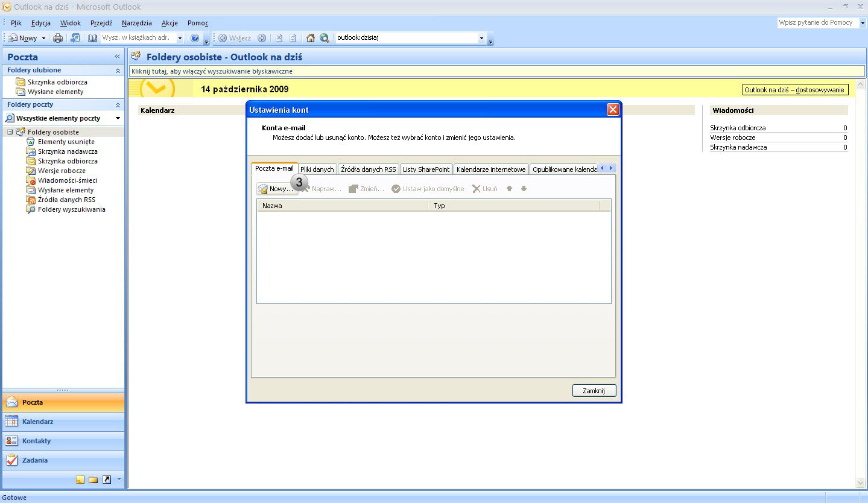Open Wszystkie elementy poczty dropdown
Screen dimensions: 868x503
click(x=118, y=118)
